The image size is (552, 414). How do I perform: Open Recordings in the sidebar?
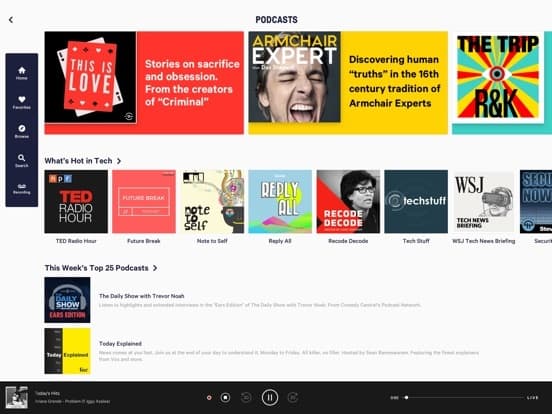point(21,189)
